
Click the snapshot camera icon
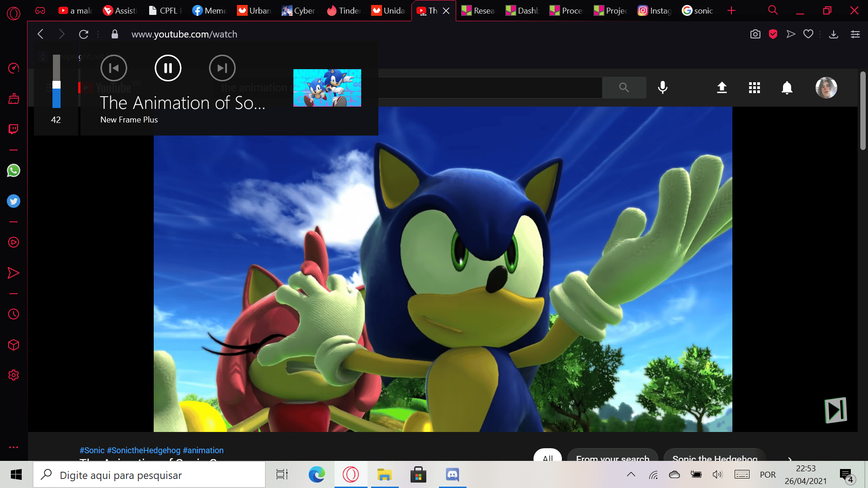[x=755, y=34]
